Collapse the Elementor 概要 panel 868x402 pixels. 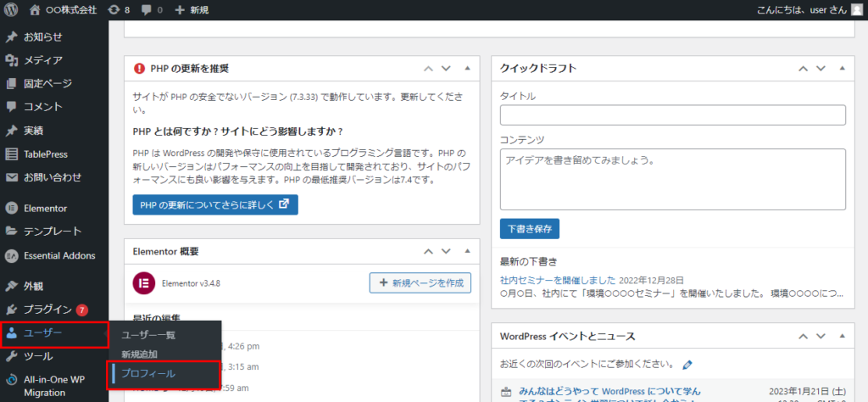(467, 251)
